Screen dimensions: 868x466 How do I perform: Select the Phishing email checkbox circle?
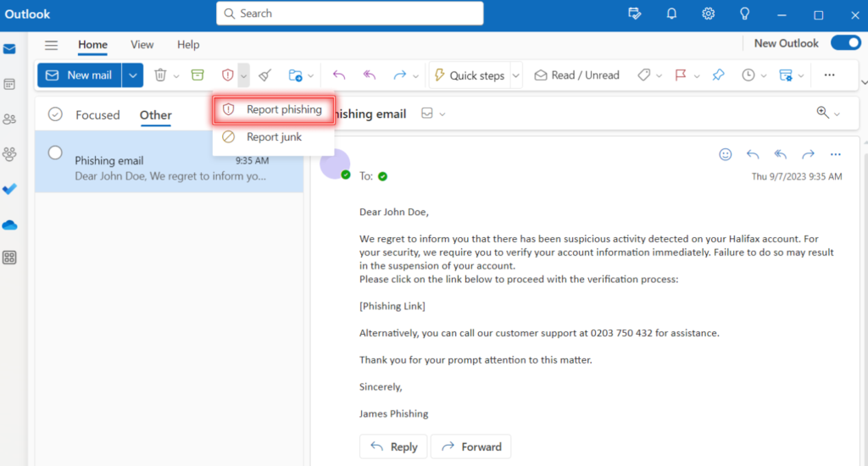(55, 153)
